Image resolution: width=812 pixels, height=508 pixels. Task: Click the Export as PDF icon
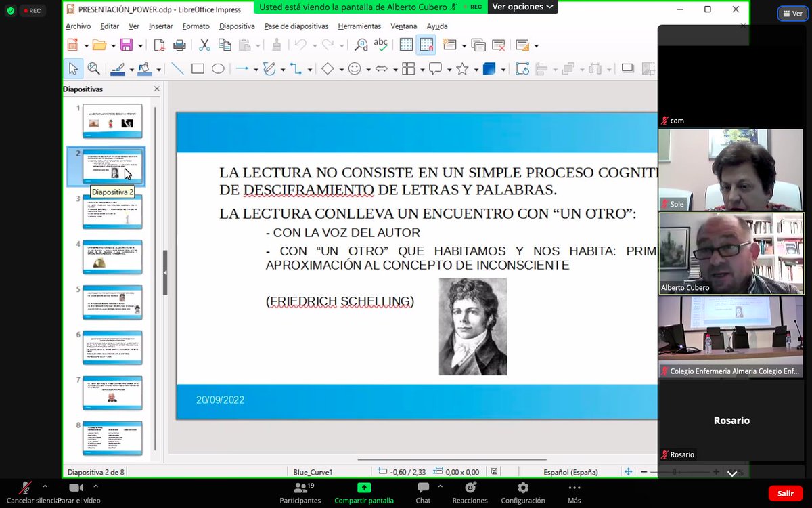[160, 45]
